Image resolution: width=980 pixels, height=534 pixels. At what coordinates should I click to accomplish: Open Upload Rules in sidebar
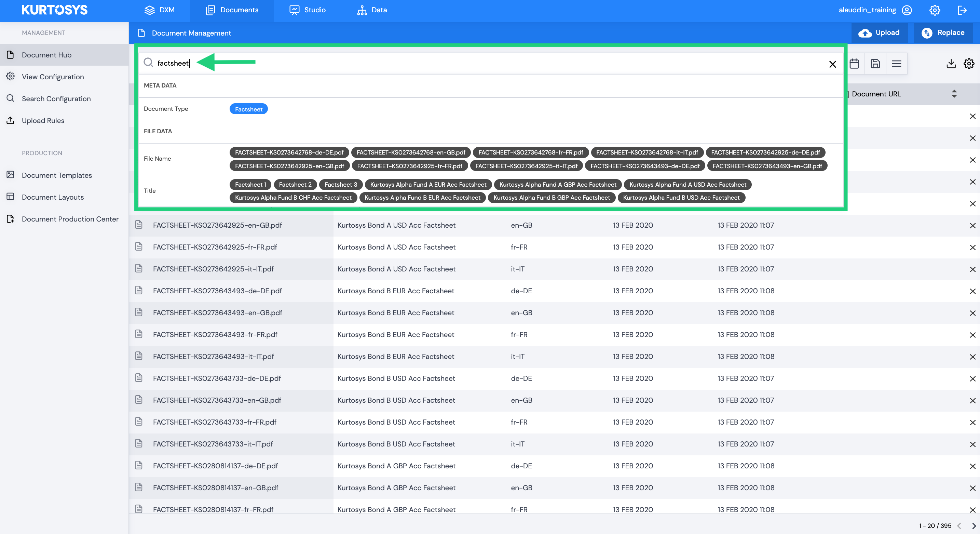tap(64, 121)
